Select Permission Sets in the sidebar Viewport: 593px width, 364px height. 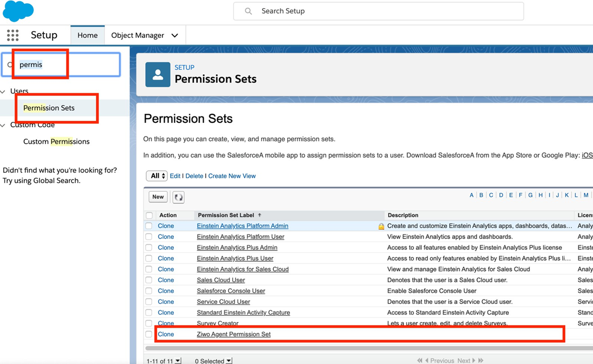(49, 108)
